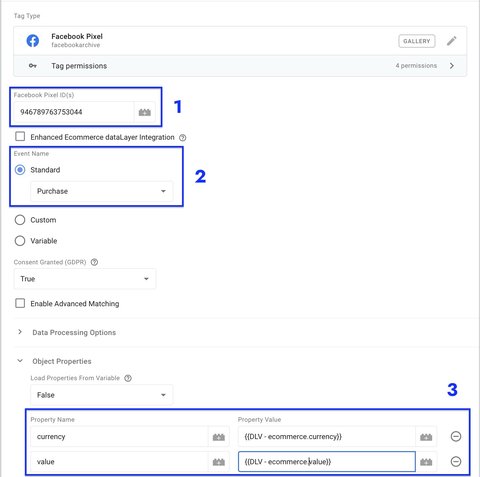Click the Facebook Pixel ID input field
The image size is (480, 477).
click(x=74, y=112)
